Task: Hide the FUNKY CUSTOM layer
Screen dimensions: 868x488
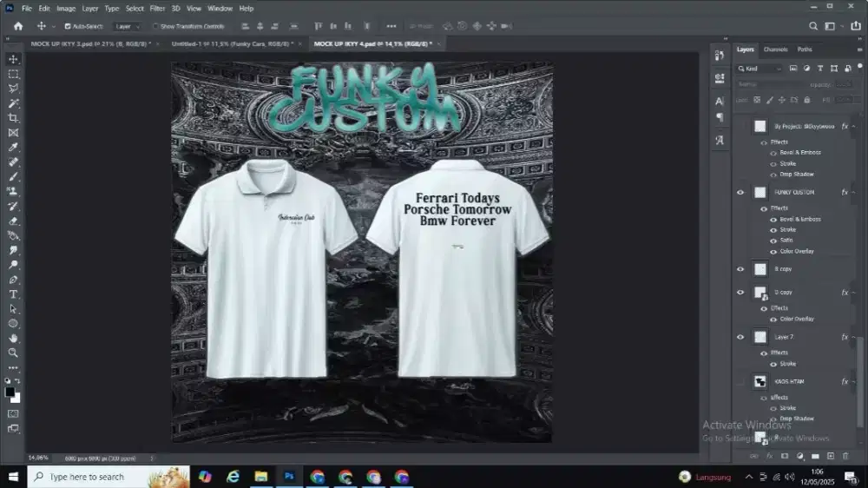Action: pos(740,192)
